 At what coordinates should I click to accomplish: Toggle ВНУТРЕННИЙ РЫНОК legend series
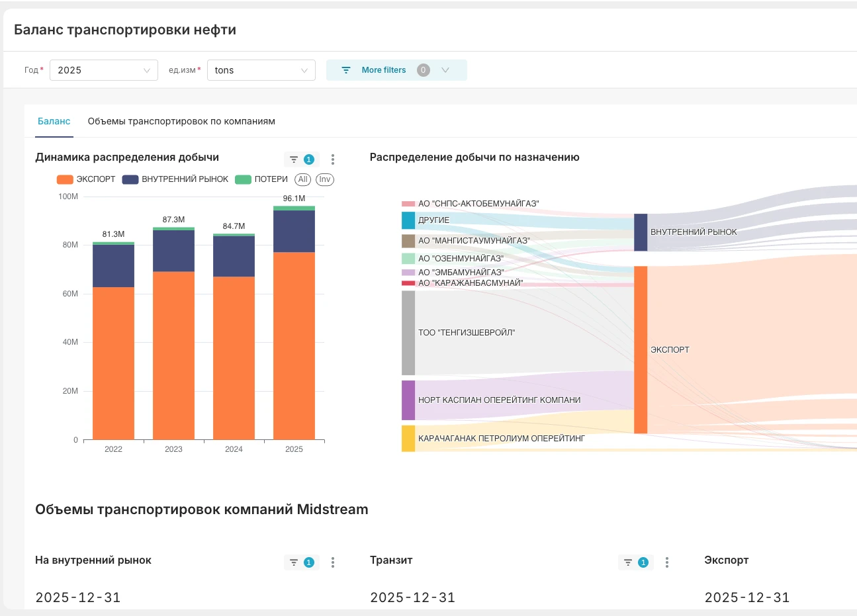[175, 179]
